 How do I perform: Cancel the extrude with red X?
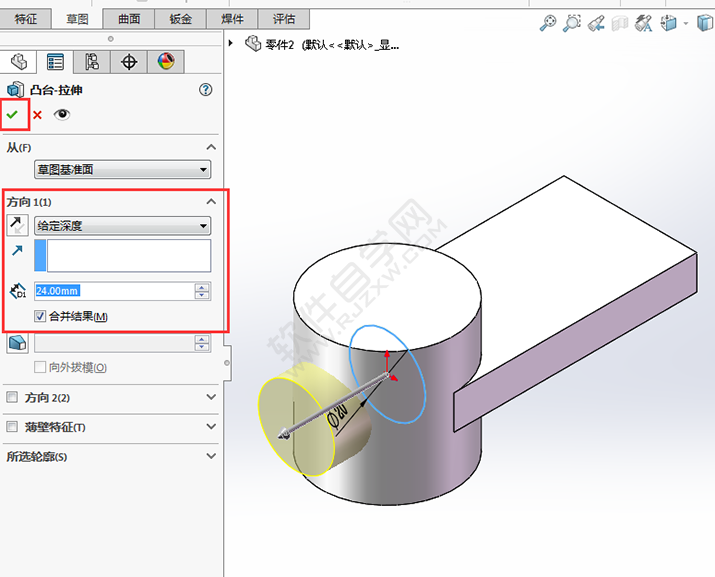coord(37,115)
